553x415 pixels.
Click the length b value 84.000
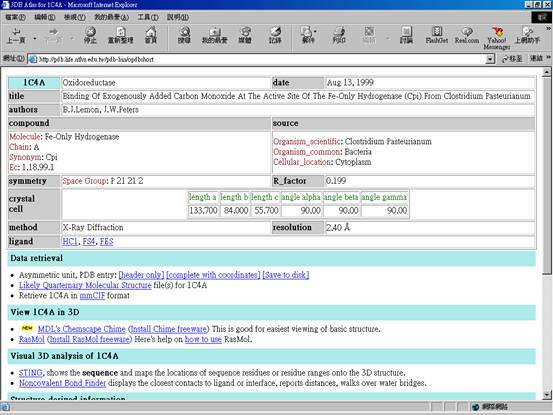coord(235,210)
